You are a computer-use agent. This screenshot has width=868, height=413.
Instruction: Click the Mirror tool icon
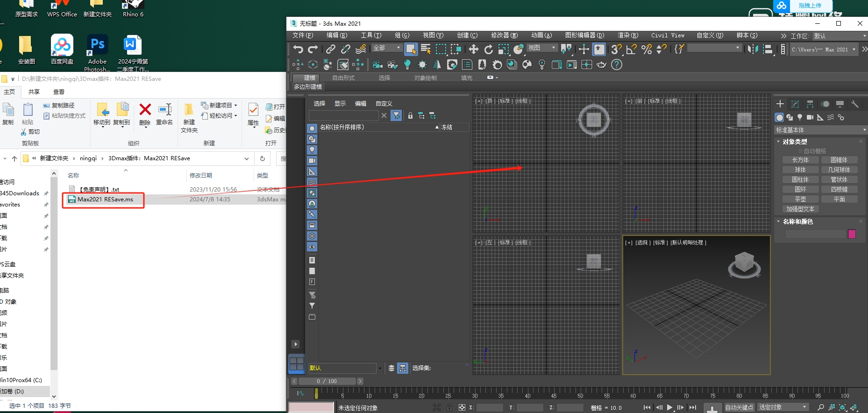click(752, 49)
